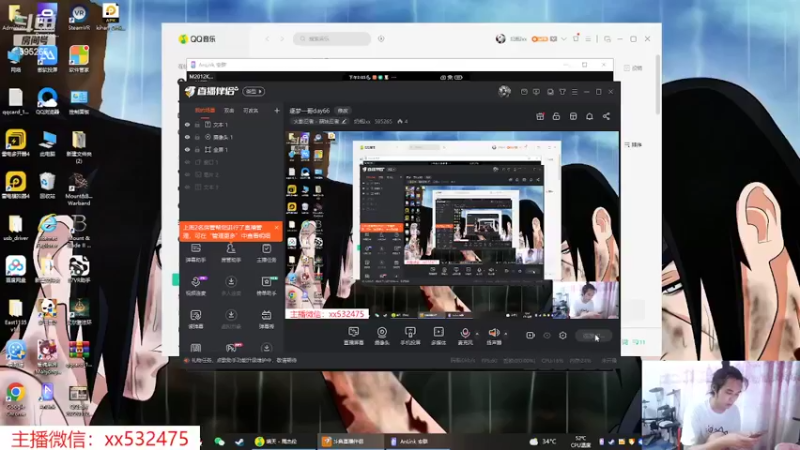
Task: Toggle visibility of the 文本 1 source
Action: 187,124
